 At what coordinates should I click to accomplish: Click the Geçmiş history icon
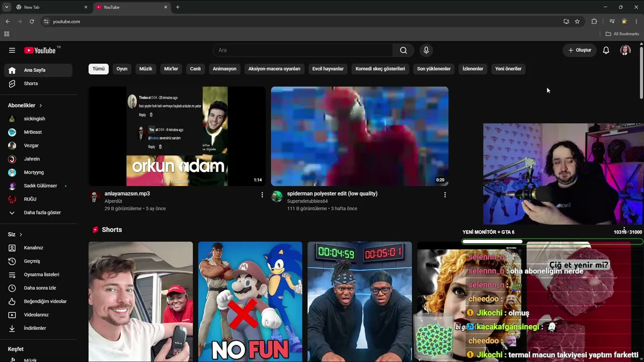click(12, 261)
